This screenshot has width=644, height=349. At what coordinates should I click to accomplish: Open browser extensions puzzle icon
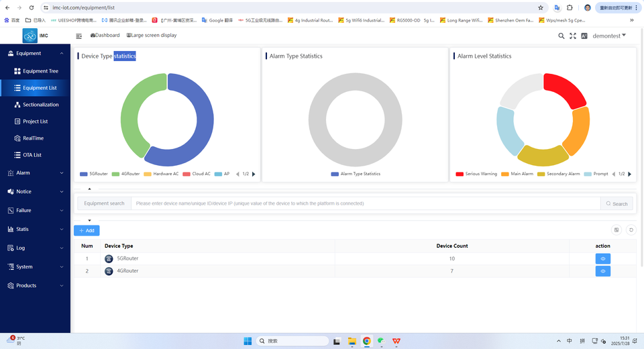point(570,7)
